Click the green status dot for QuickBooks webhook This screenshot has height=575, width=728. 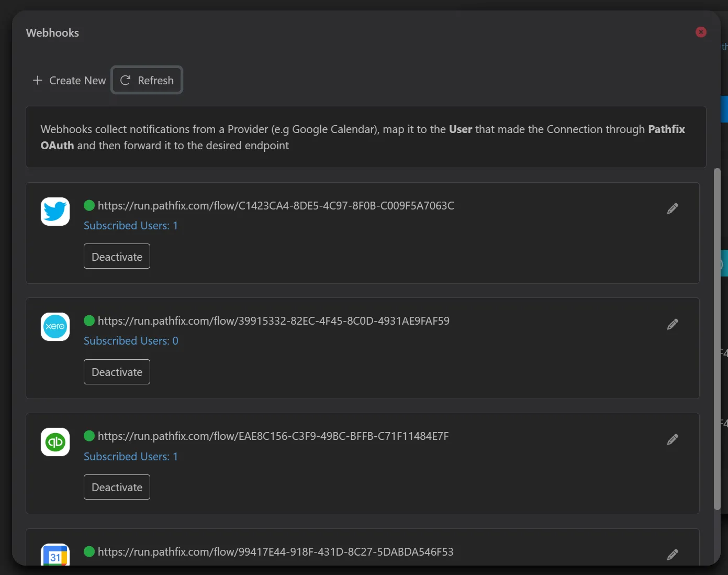[89, 436]
